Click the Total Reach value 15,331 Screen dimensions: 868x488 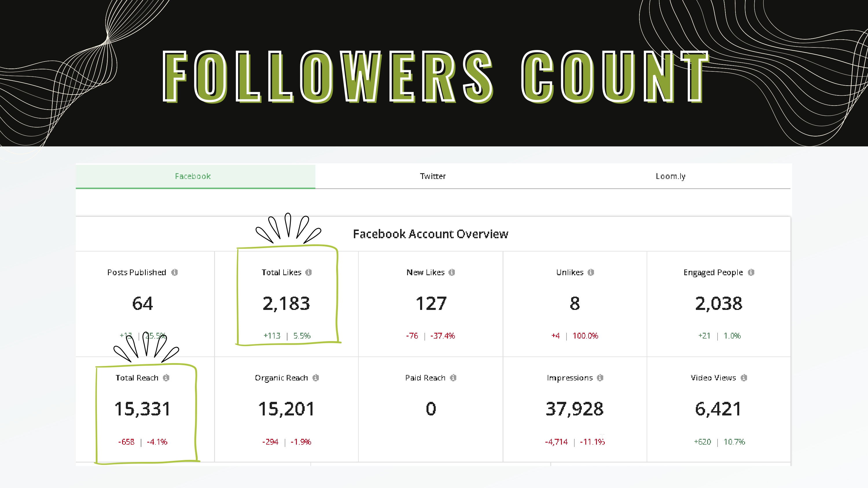142,409
